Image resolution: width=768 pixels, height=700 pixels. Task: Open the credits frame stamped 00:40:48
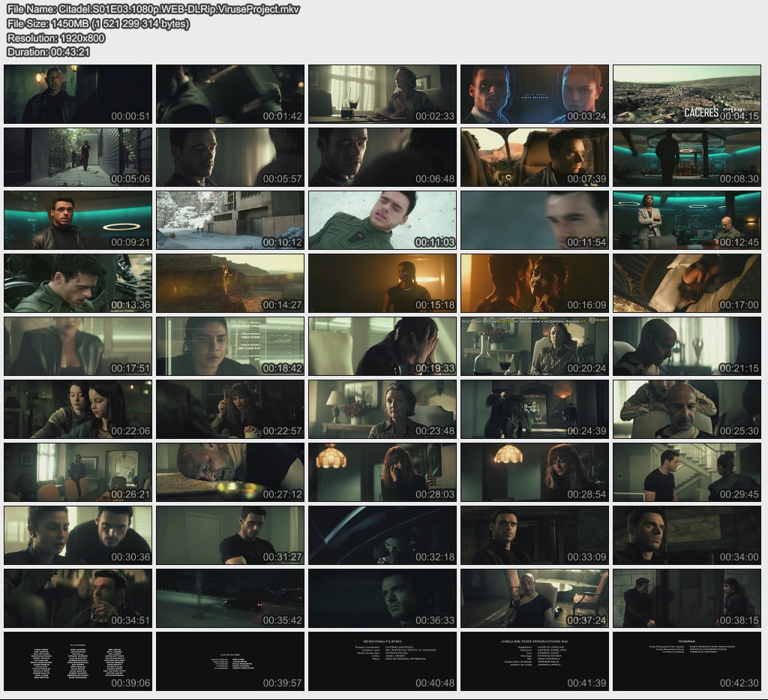click(382, 661)
